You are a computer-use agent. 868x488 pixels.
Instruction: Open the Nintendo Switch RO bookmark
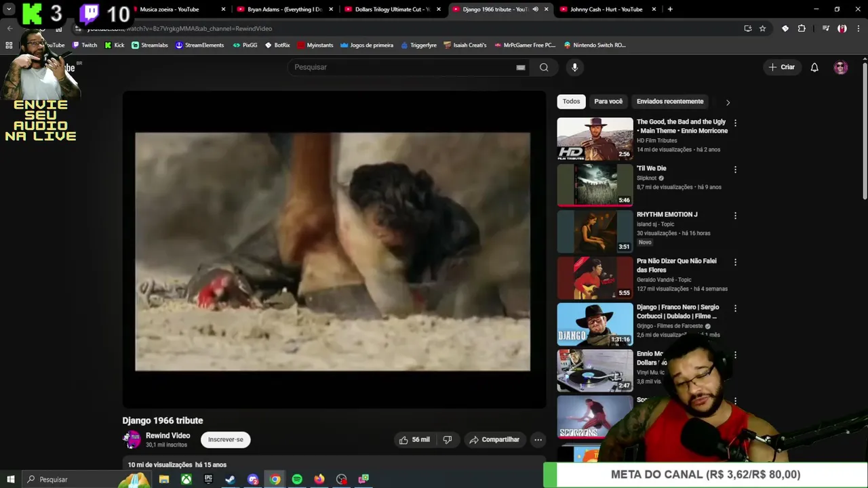(595, 45)
